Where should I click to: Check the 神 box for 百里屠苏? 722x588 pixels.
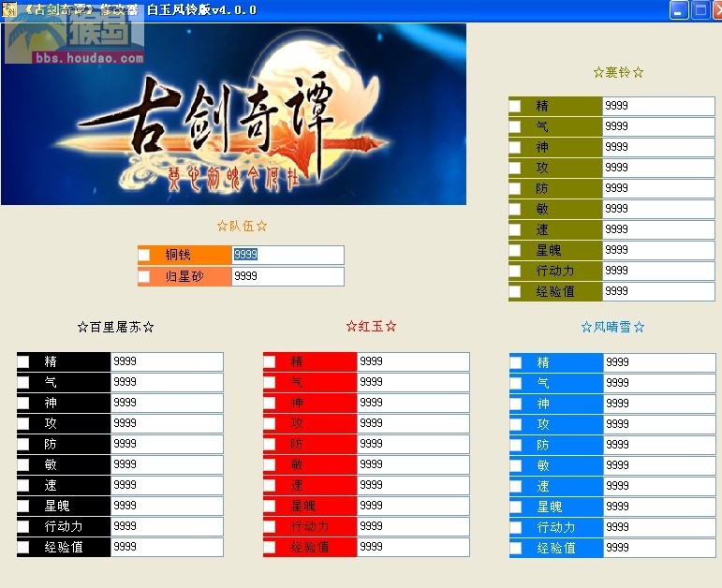(x=23, y=403)
